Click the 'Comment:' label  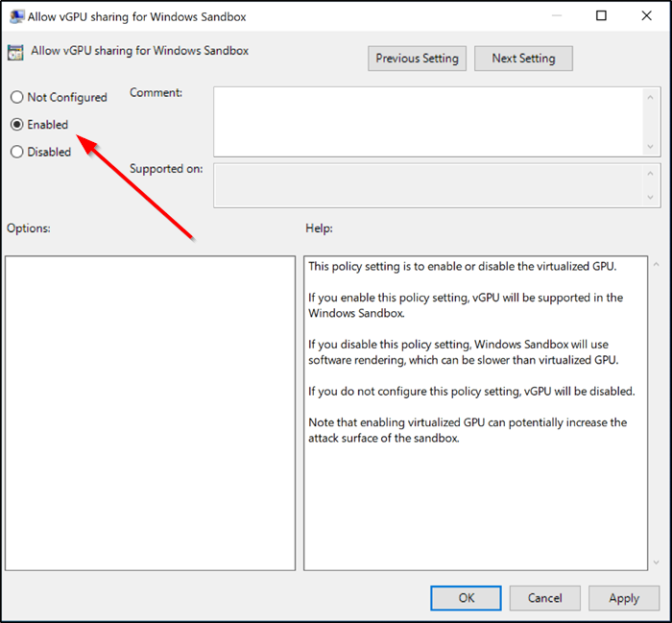156,92
